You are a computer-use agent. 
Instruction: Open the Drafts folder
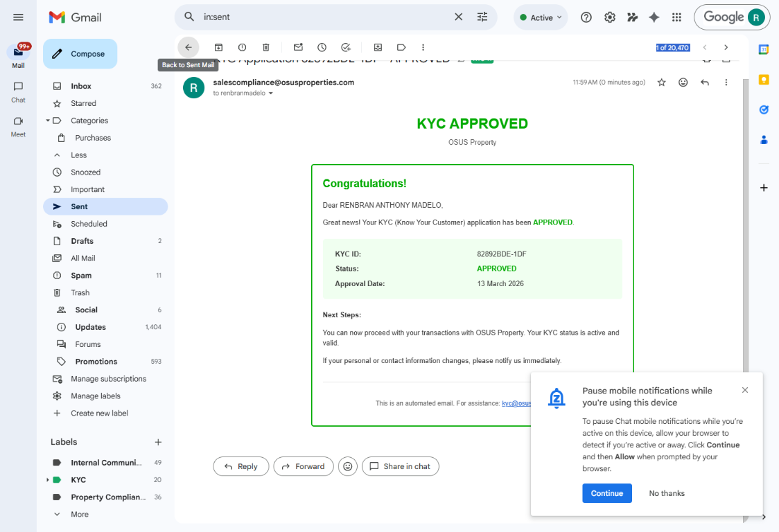pyautogui.click(x=105, y=241)
